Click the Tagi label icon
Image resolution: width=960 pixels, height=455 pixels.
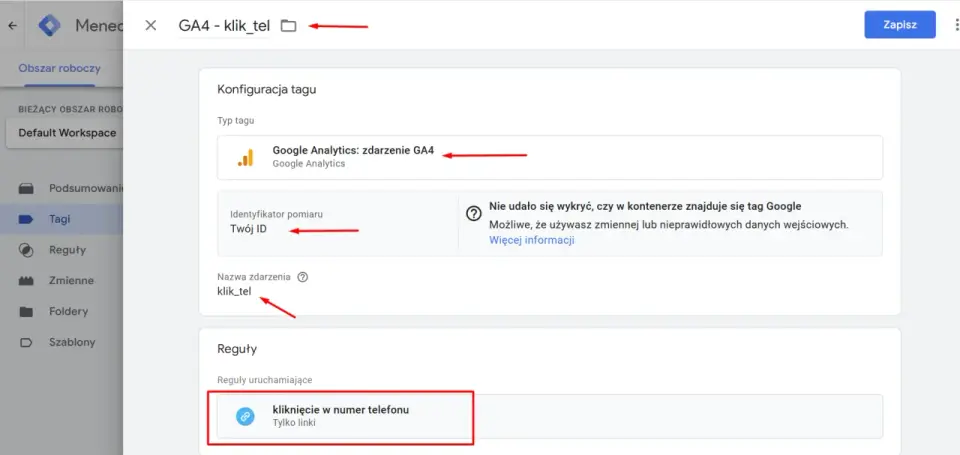click(26, 219)
